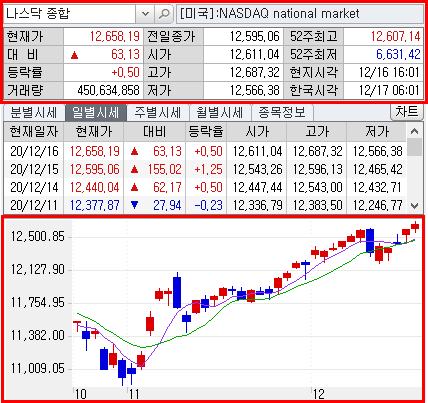The height and width of the screenshot is (403, 428).
Task: Click the 차트 button
Action: click(407, 112)
